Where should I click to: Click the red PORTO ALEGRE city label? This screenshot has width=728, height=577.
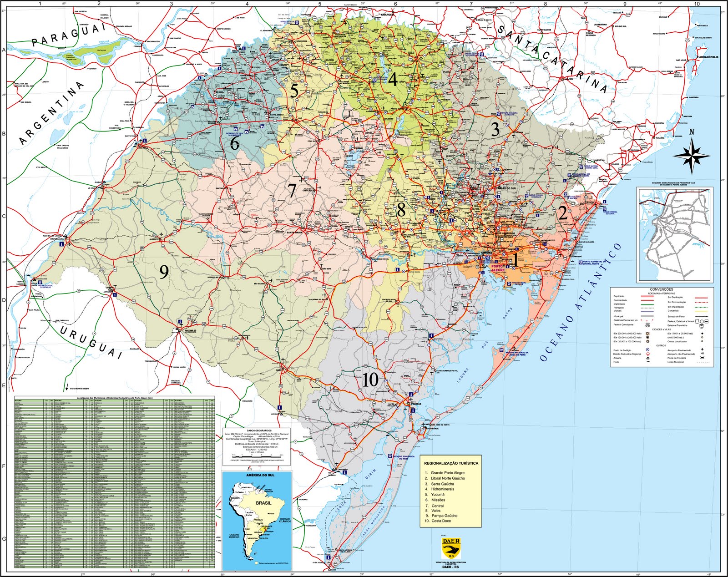coord(498,268)
